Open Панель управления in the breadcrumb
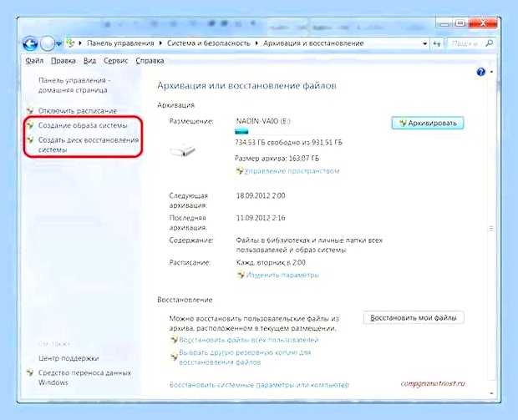 coord(120,43)
